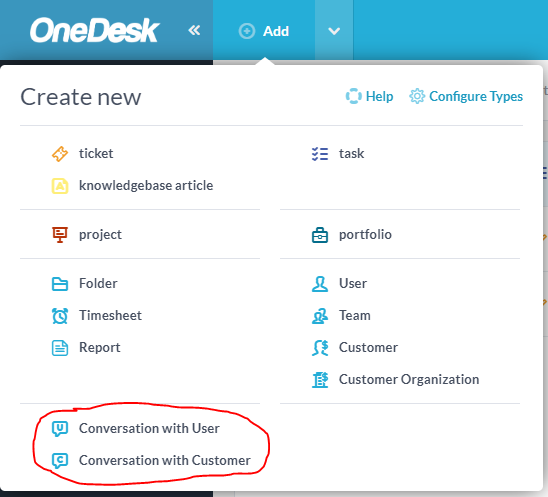Click the Configure Types gear icon
The height and width of the screenshot is (497, 548).
(417, 96)
